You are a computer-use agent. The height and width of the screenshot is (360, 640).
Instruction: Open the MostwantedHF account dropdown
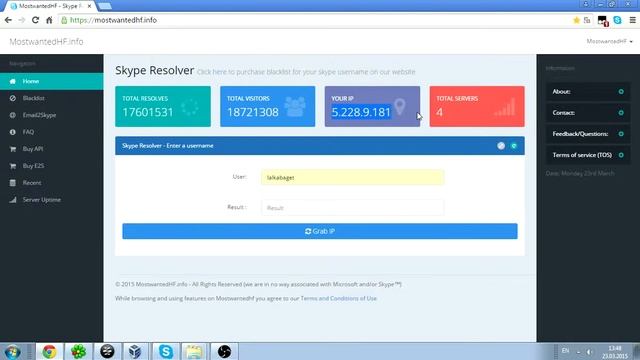coord(609,41)
